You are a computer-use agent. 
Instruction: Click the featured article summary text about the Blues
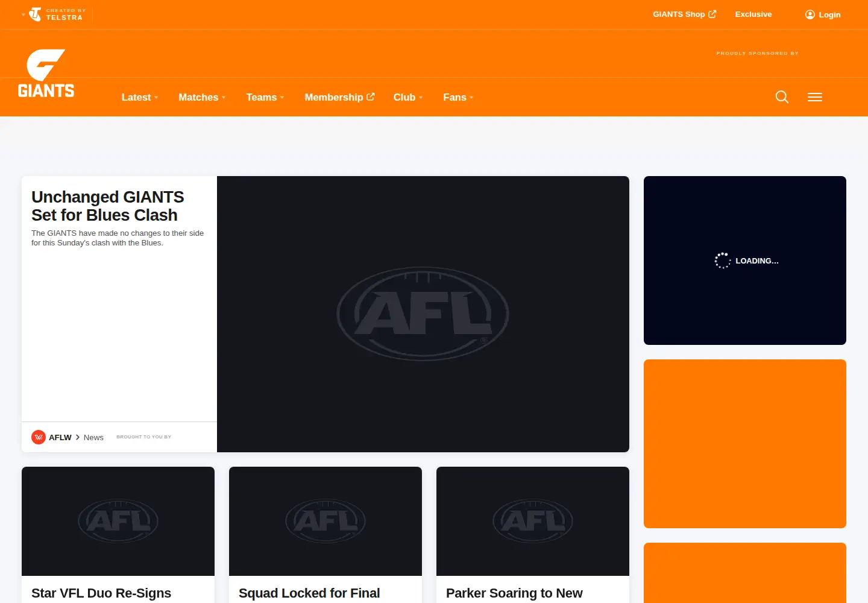pos(118,238)
